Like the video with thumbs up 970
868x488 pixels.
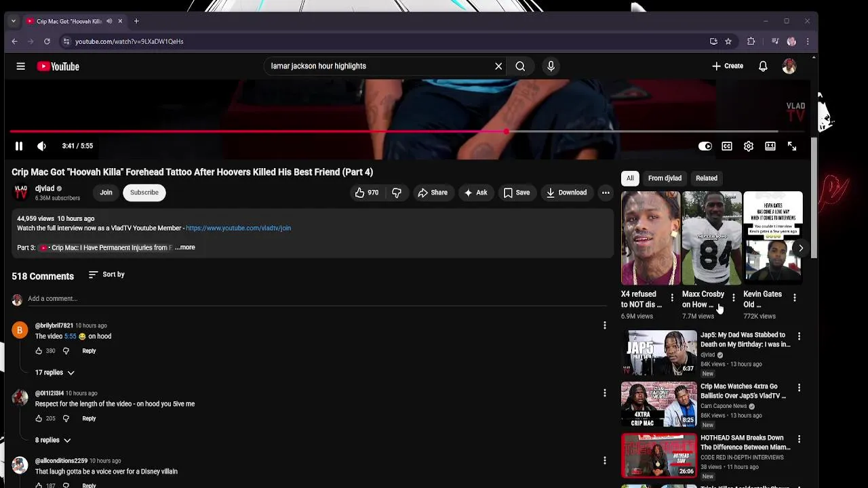[x=367, y=192]
